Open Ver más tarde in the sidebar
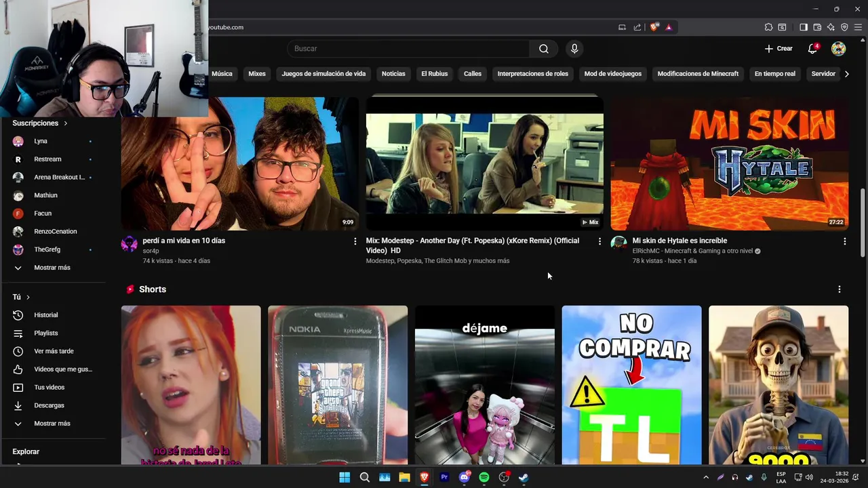The image size is (868, 488). tap(52, 351)
